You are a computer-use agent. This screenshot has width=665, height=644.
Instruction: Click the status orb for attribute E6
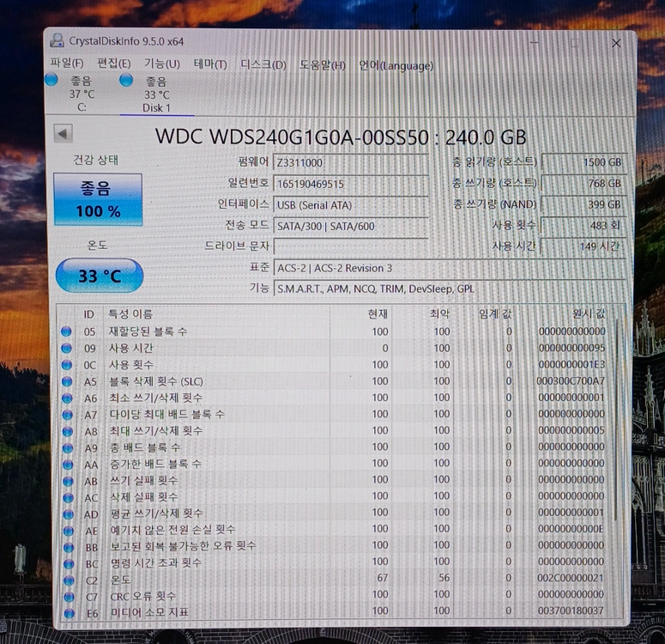pyautogui.click(x=70, y=613)
